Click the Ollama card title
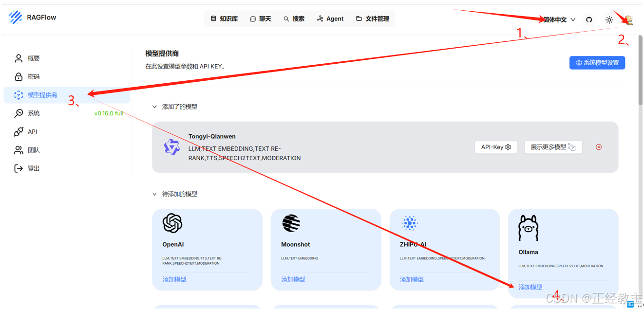 point(528,252)
